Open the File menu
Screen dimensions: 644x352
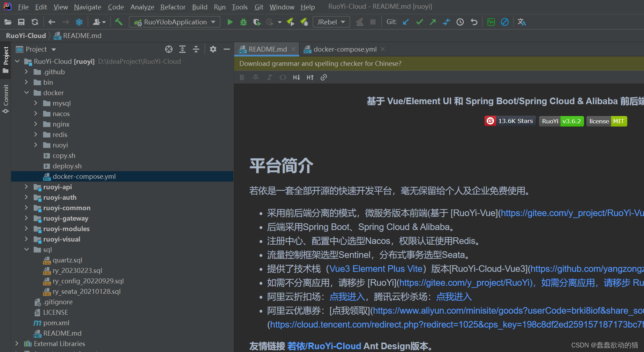pos(23,7)
